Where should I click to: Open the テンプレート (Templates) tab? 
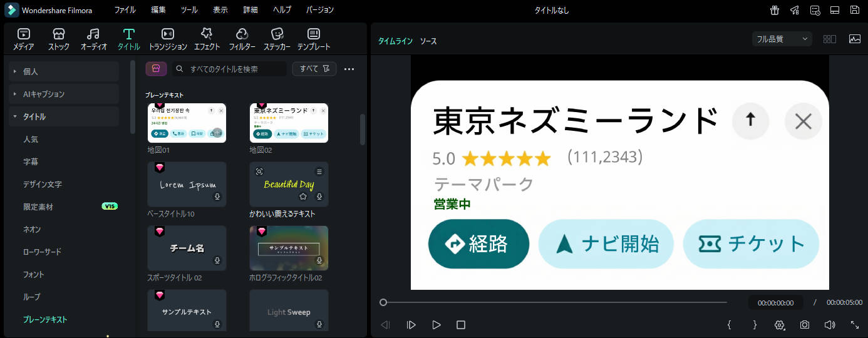[x=314, y=39]
